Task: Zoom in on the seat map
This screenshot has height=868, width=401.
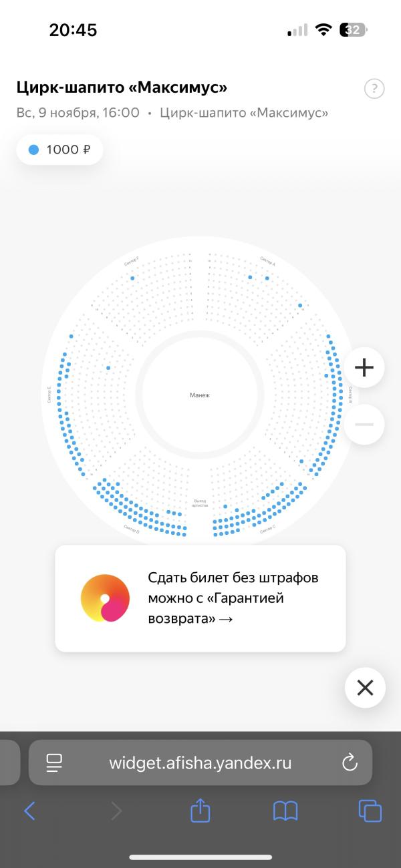Action: tap(364, 367)
